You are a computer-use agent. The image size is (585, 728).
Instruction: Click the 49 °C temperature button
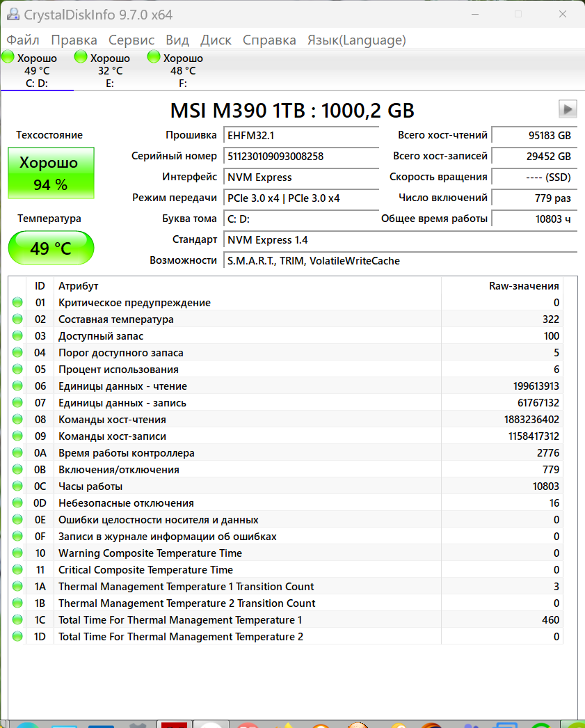point(51,248)
